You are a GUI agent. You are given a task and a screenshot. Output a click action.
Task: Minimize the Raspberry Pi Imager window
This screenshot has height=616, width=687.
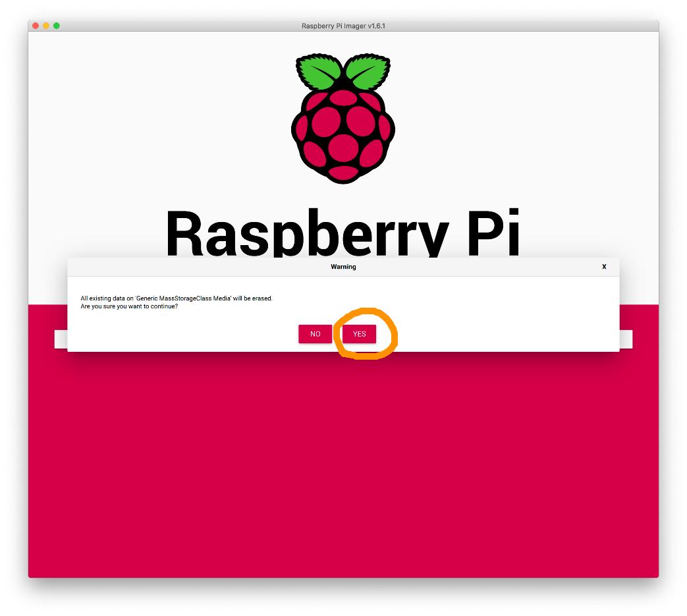tap(46, 26)
